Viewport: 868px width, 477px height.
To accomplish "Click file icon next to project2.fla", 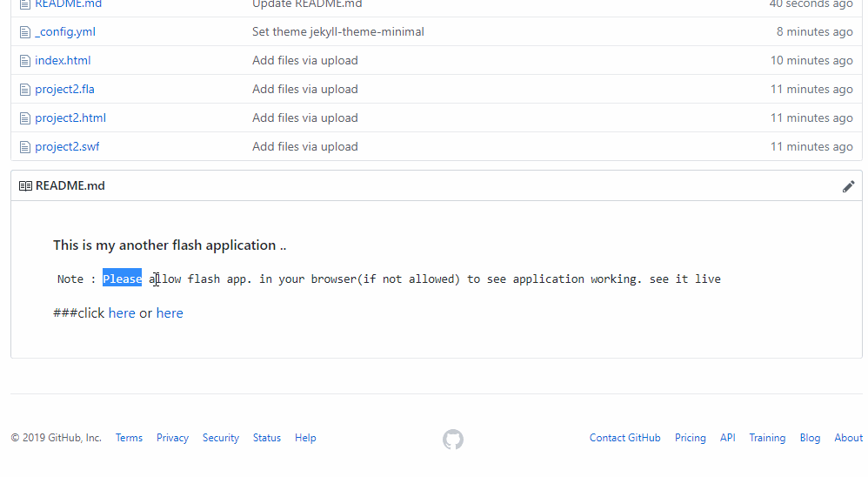I will [25, 90].
